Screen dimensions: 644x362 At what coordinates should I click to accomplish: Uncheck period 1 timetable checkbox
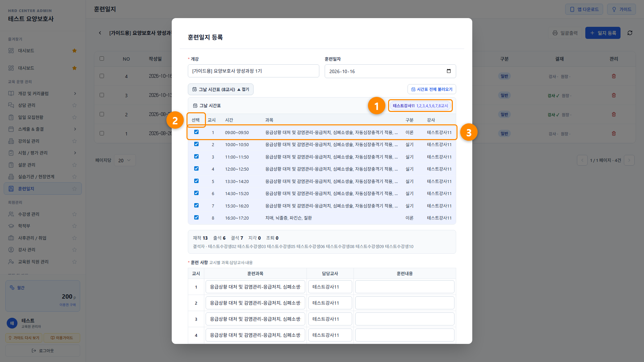[x=196, y=132]
